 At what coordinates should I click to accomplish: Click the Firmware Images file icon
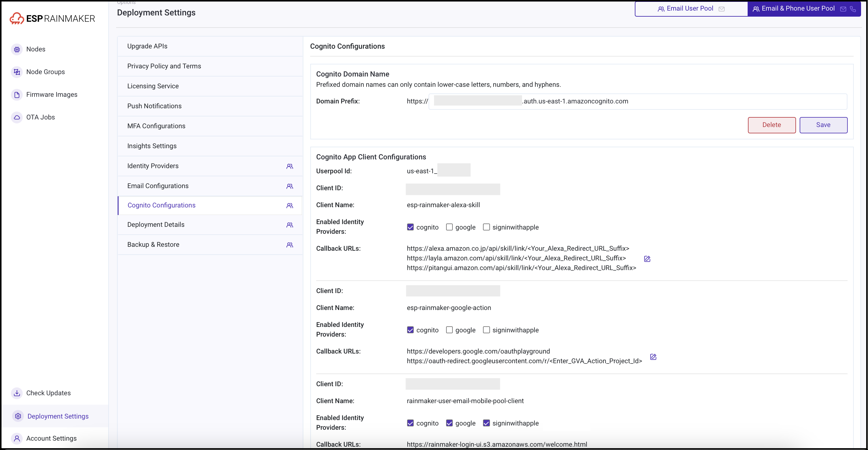coord(17,95)
